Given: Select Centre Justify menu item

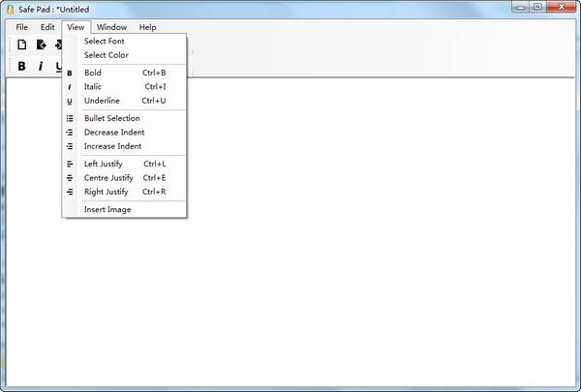Looking at the screenshot, I should [x=125, y=178].
